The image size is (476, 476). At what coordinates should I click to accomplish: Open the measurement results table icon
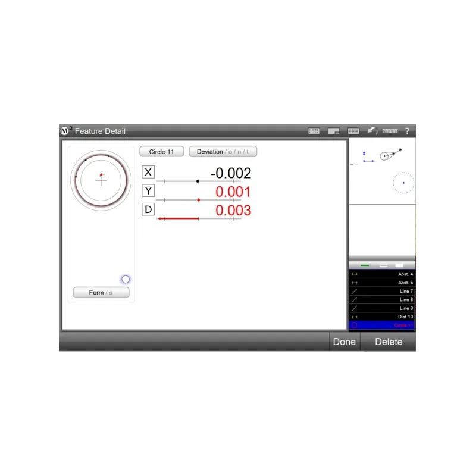[x=353, y=131]
